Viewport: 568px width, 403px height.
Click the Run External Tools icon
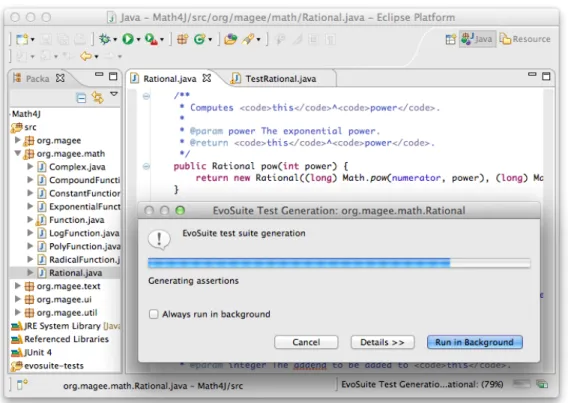pos(151,39)
